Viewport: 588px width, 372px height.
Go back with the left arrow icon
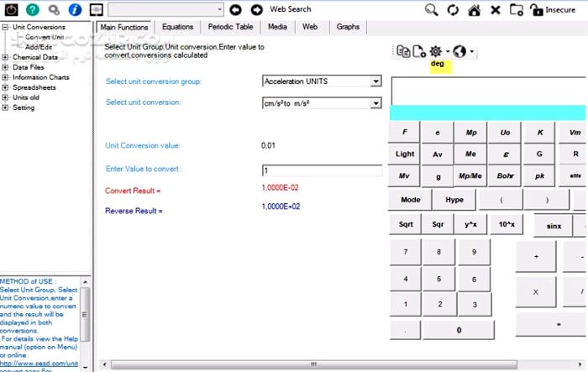click(x=235, y=10)
